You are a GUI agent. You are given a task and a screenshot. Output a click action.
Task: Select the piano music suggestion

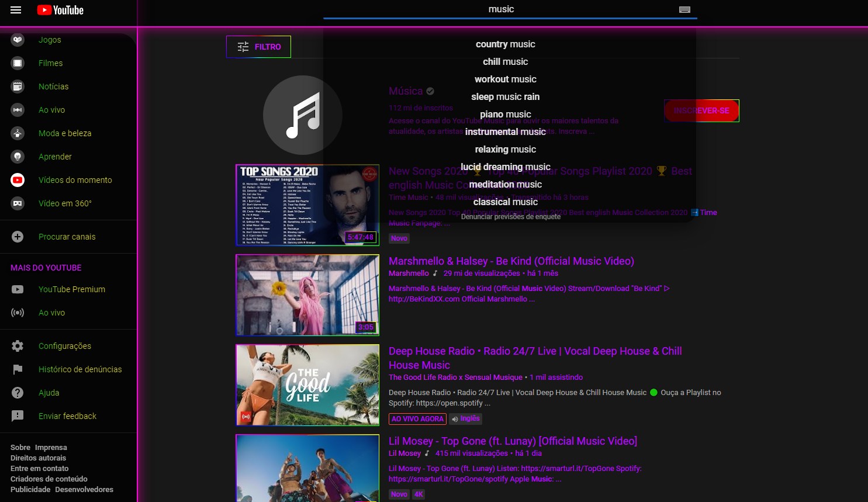506,115
